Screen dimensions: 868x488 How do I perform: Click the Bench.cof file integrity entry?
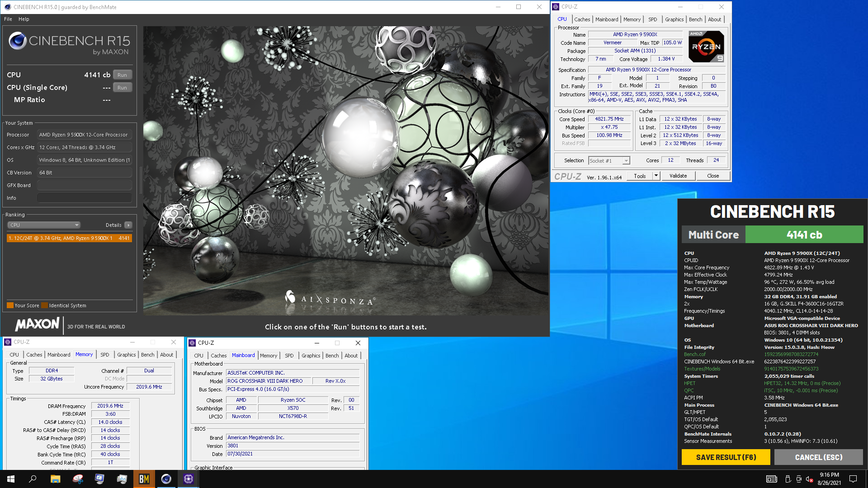point(694,354)
